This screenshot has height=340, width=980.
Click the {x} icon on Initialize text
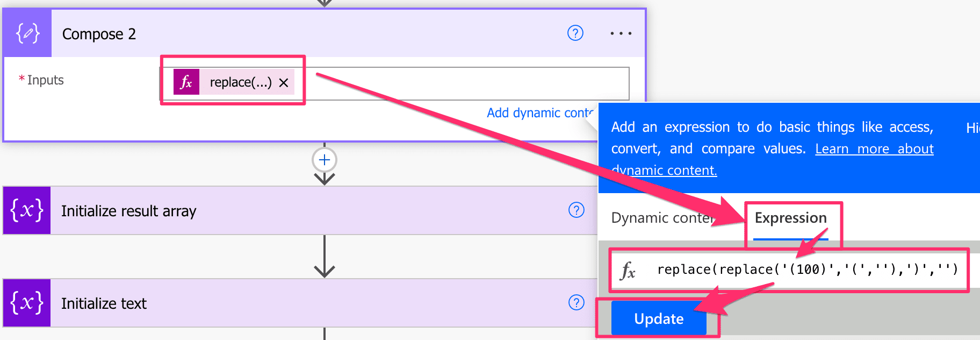tap(26, 303)
